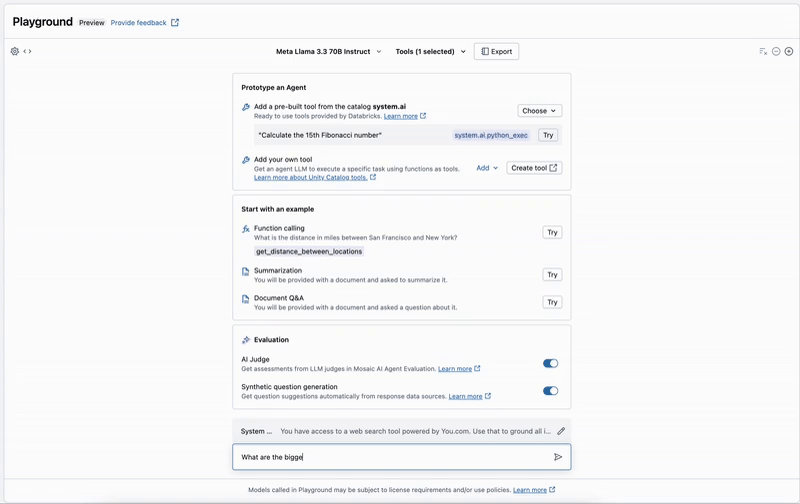Click the Provide feedback external link icon
Image resolution: width=800 pixels, height=504 pixels.
[x=175, y=22]
